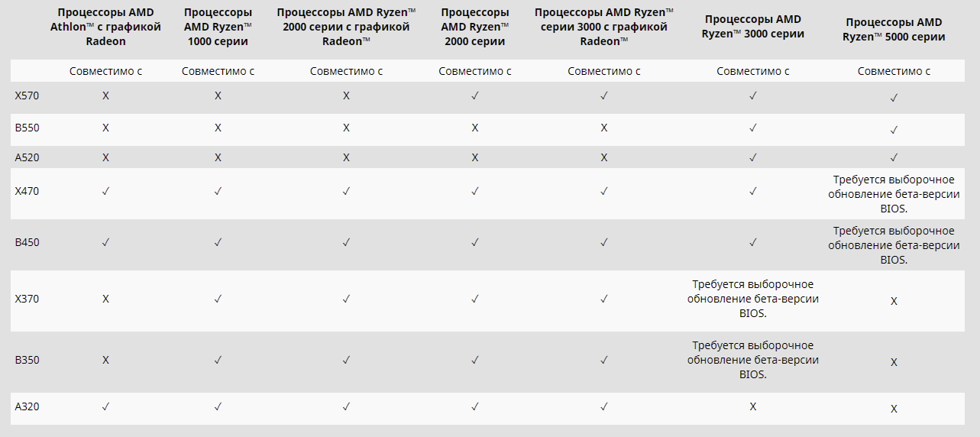Click the X470 checkmark in the Athlon column
The width and height of the screenshot is (980, 437).
pyautogui.click(x=105, y=191)
